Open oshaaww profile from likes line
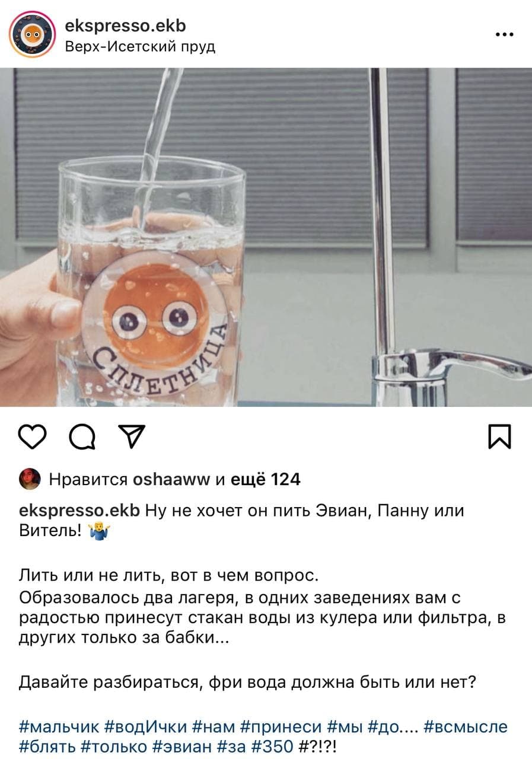The image size is (532, 759). [173, 479]
